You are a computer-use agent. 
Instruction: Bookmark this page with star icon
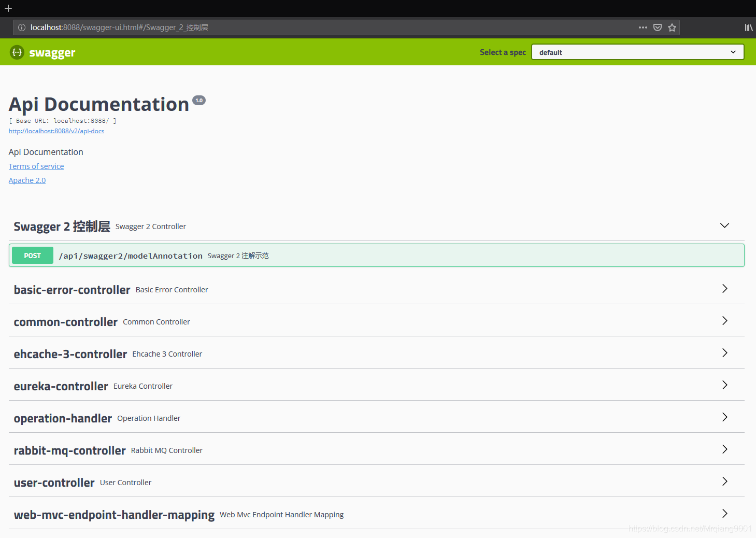(x=672, y=27)
